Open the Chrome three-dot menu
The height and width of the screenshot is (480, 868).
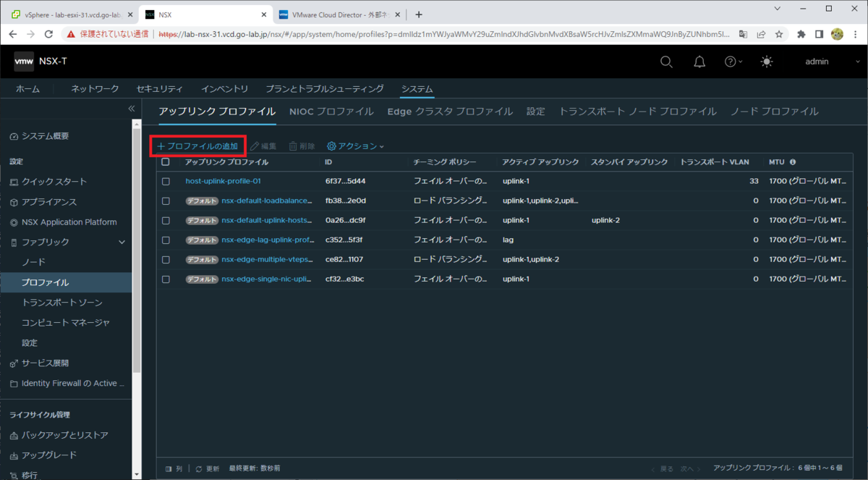tap(854, 34)
